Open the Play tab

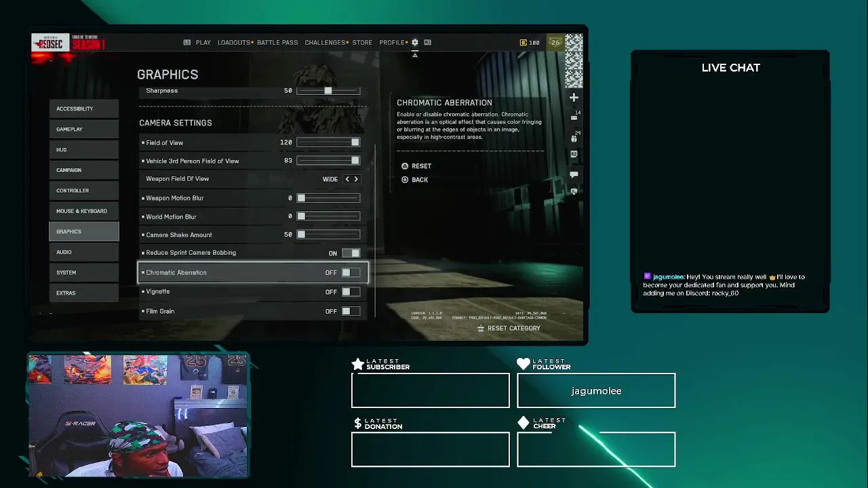[x=203, y=43]
